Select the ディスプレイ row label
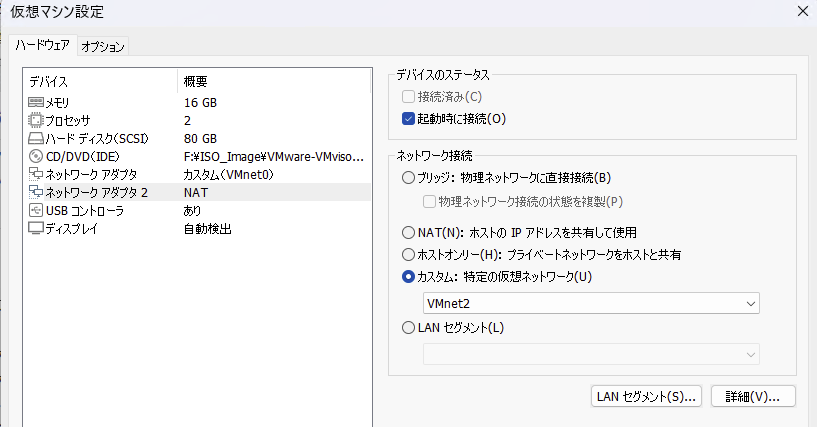The width and height of the screenshot is (817, 427). point(72,229)
